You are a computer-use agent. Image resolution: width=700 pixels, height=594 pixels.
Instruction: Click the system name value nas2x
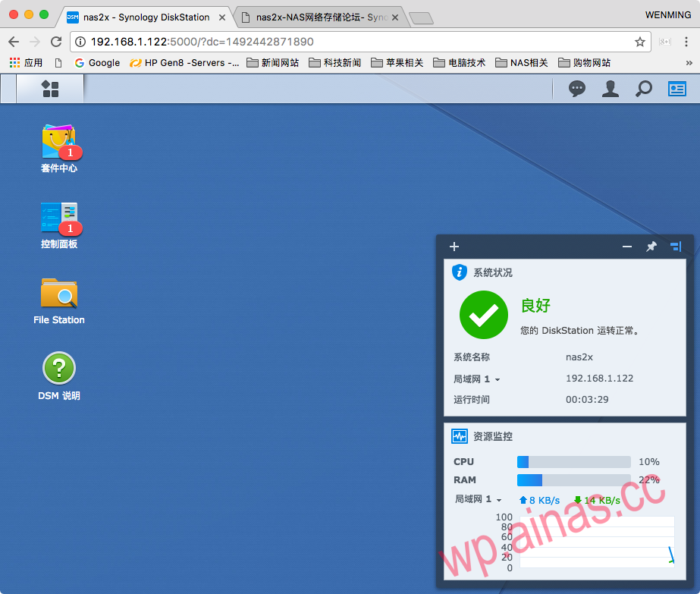pos(579,357)
